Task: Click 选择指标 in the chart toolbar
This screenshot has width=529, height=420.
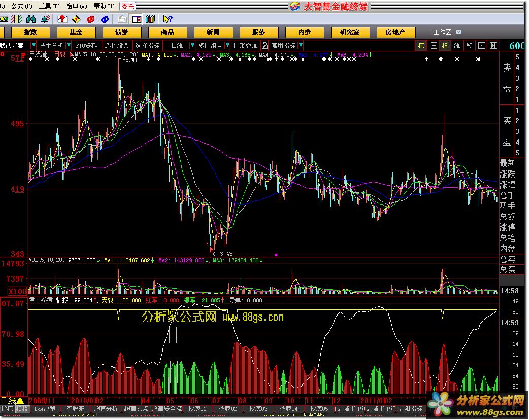Action: pyautogui.click(x=147, y=45)
